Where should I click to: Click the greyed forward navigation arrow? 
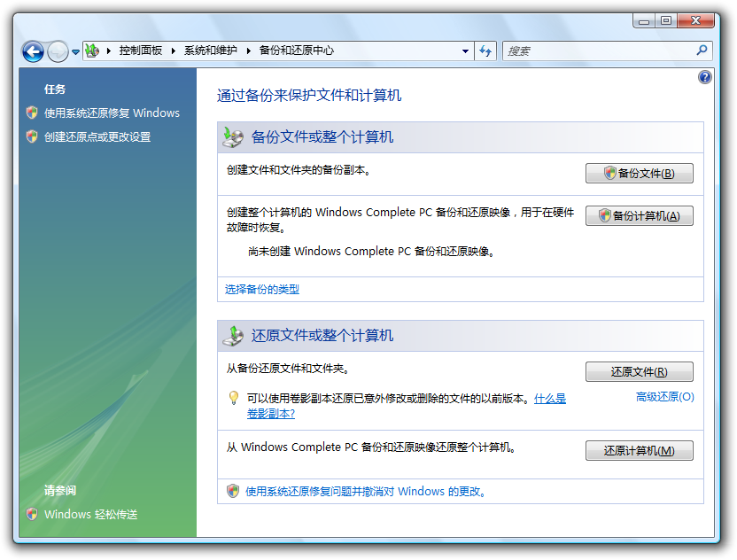[x=58, y=51]
